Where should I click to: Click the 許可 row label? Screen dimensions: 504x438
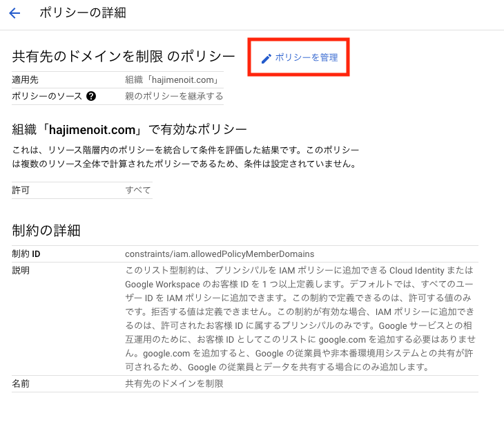(x=21, y=190)
